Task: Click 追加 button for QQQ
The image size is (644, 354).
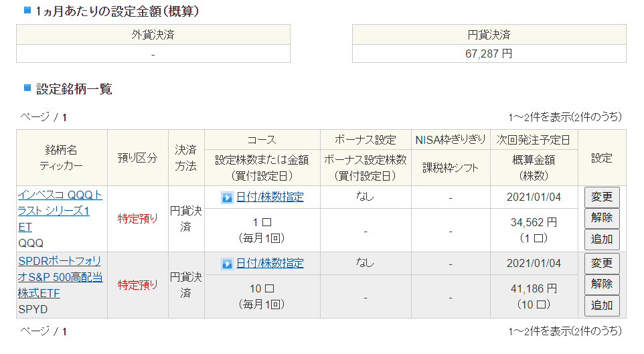Action: (x=602, y=239)
